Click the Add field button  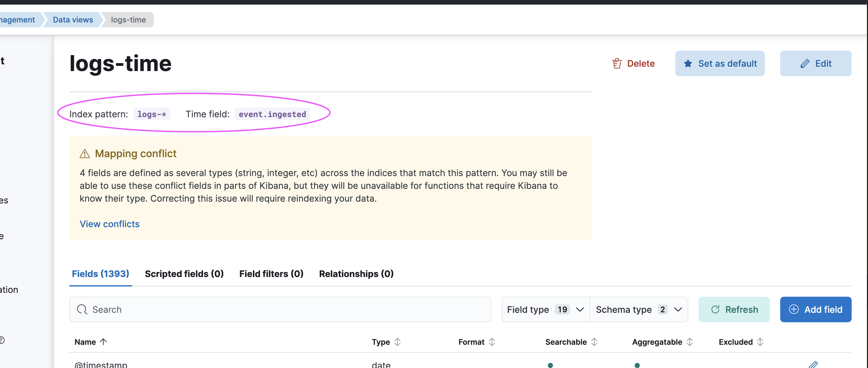815,309
